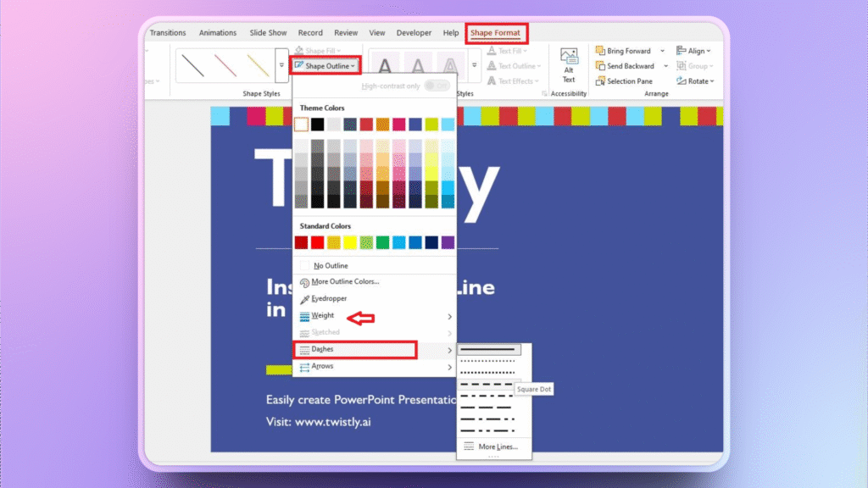Screen dimensions: 868x488
Task: Select the first dark line shape style
Action: click(x=195, y=65)
